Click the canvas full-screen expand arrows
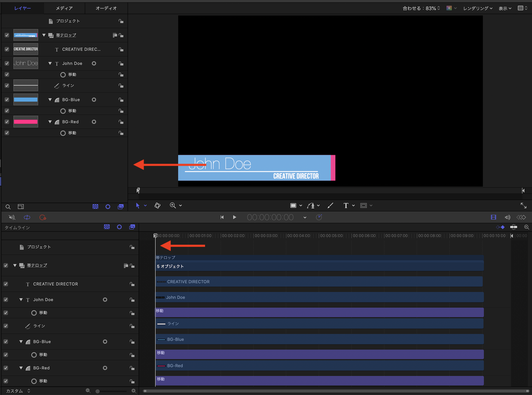The width and height of the screenshot is (532, 395). click(x=523, y=205)
